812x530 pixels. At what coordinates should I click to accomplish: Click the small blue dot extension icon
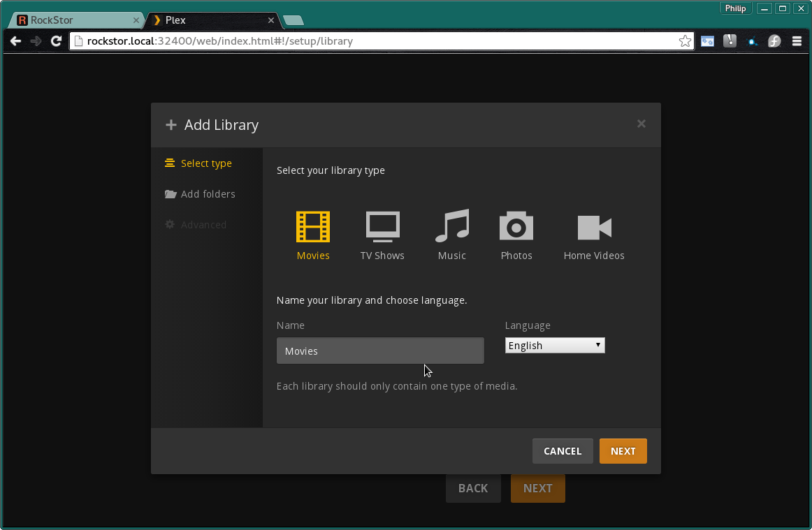point(752,41)
